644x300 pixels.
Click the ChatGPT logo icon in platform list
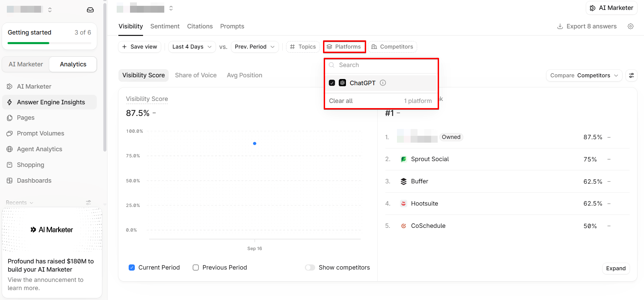pyautogui.click(x=342, y=83)
